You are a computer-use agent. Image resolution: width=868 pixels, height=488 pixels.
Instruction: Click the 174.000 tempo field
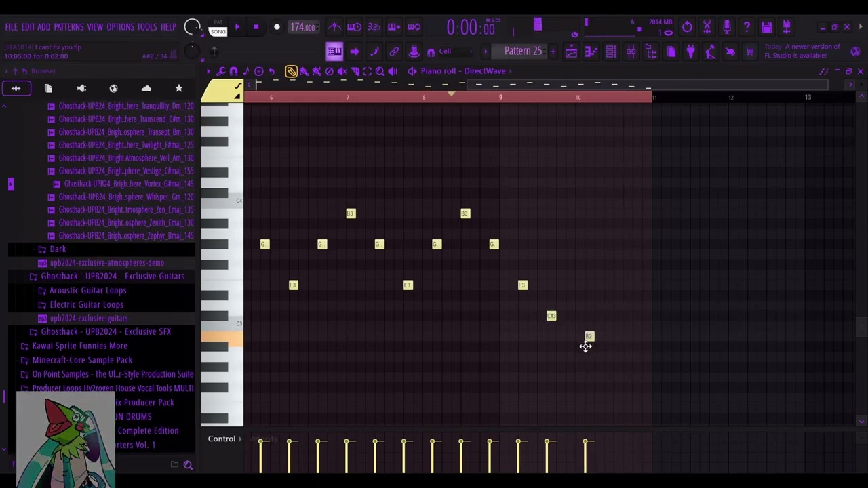[302, 27]
